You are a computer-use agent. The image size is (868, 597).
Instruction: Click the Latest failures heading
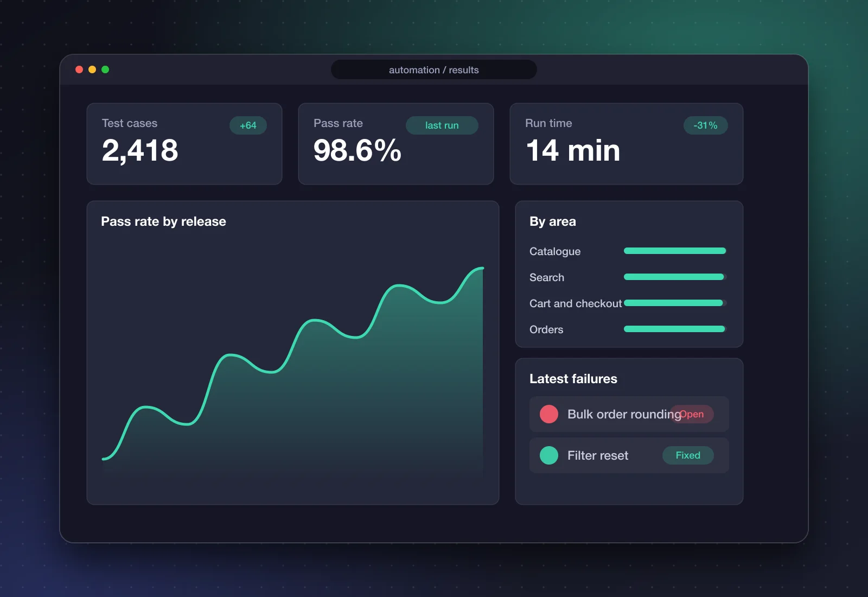pyautogui.click(x=573, y=379)
